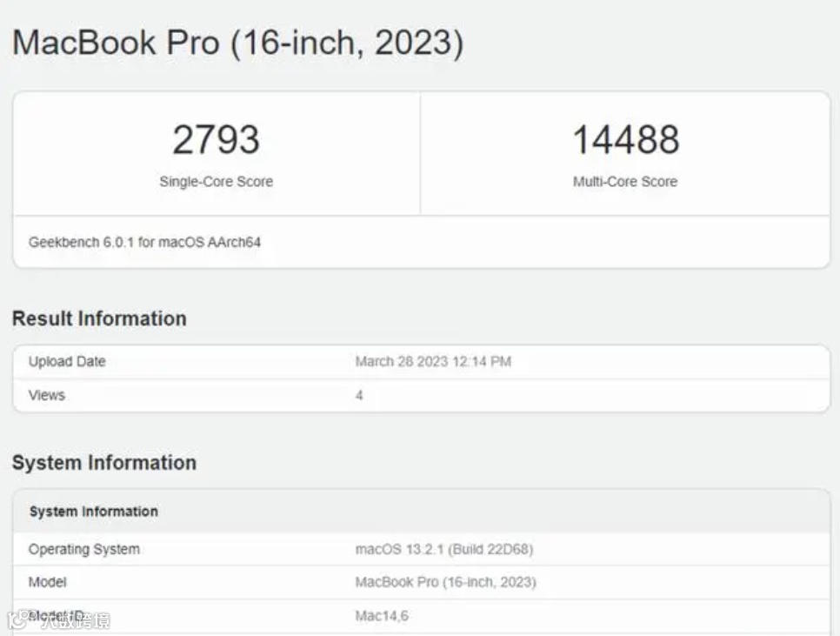Click the MacBook Pro (16-inch, 2023) page title
This screenshot has width=840, height=636.
click(238, 43)
